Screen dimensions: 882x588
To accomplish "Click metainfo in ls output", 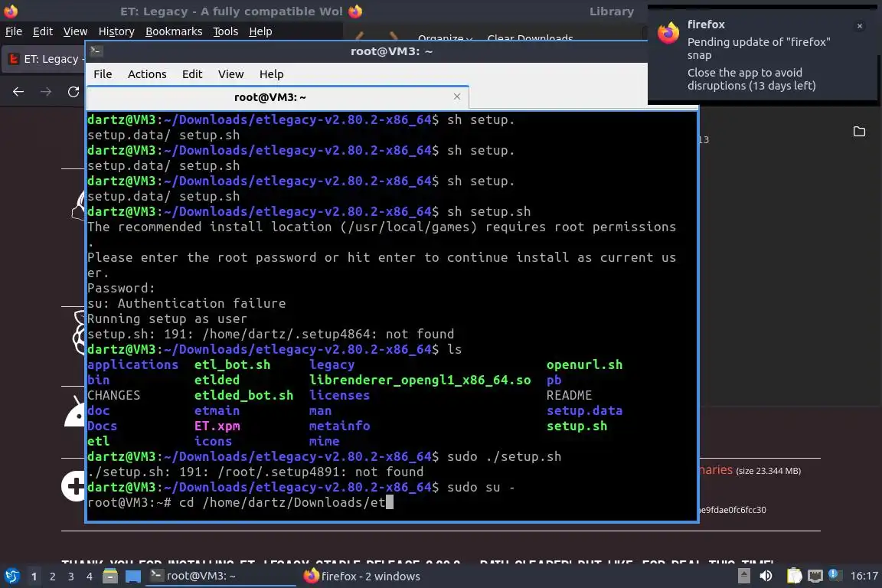I will 339,426.
